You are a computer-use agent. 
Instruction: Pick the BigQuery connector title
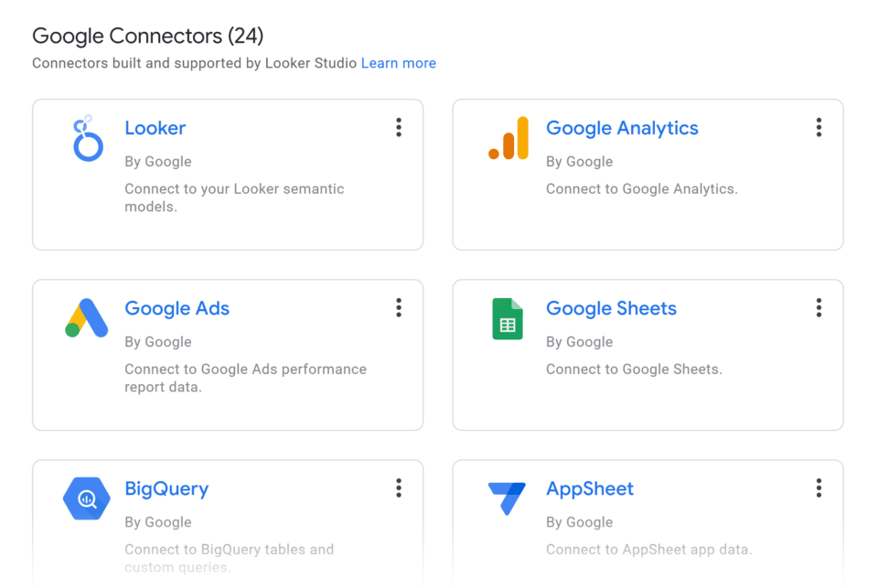tap(166, 488)
